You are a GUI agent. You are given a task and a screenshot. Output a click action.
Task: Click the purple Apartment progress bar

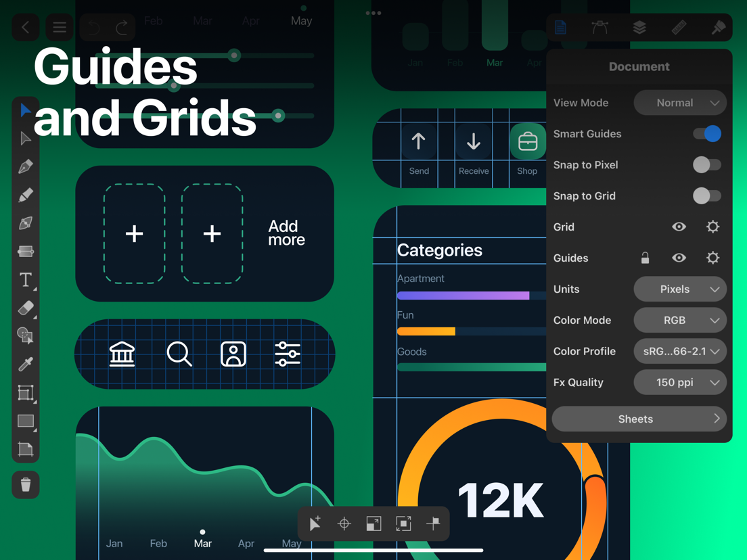click(463, 296)
